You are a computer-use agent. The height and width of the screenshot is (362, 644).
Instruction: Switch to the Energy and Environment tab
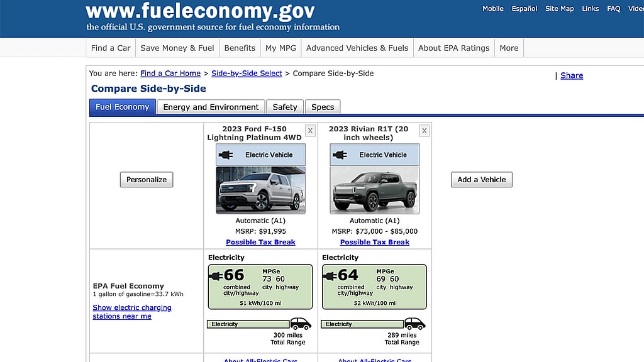(211, 107)
